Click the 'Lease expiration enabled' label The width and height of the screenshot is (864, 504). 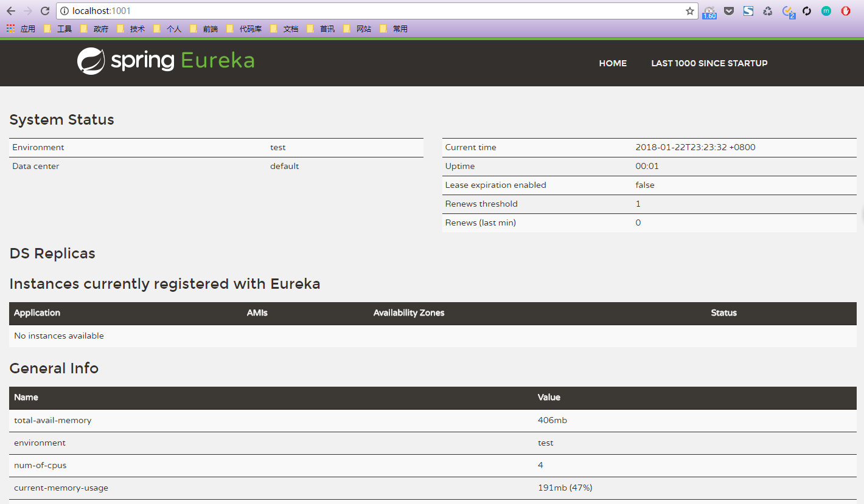click(496, 185)
